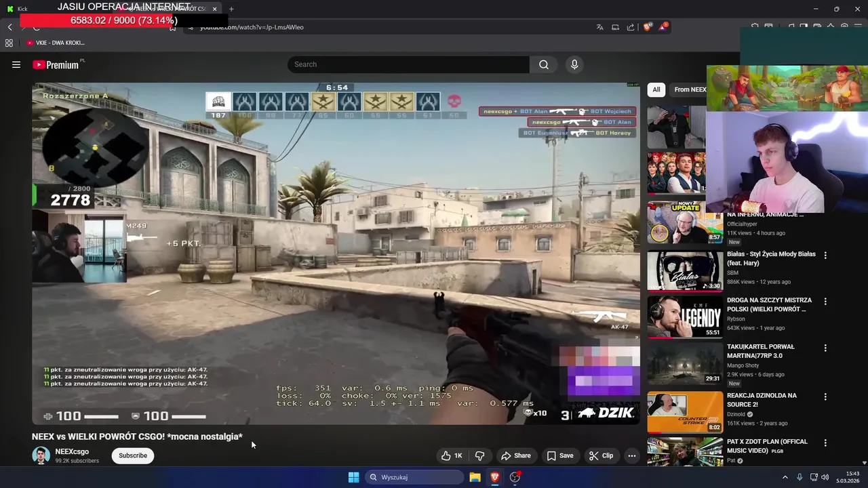The image size is (868, 488).
Task: Open the 'VKIE - DWA KROKI...' bookmark
Action: tap(56, 43)
